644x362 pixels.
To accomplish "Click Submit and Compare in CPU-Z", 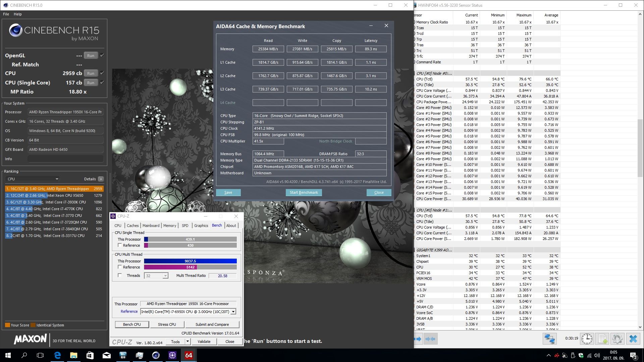I will (x=212, y=324).
